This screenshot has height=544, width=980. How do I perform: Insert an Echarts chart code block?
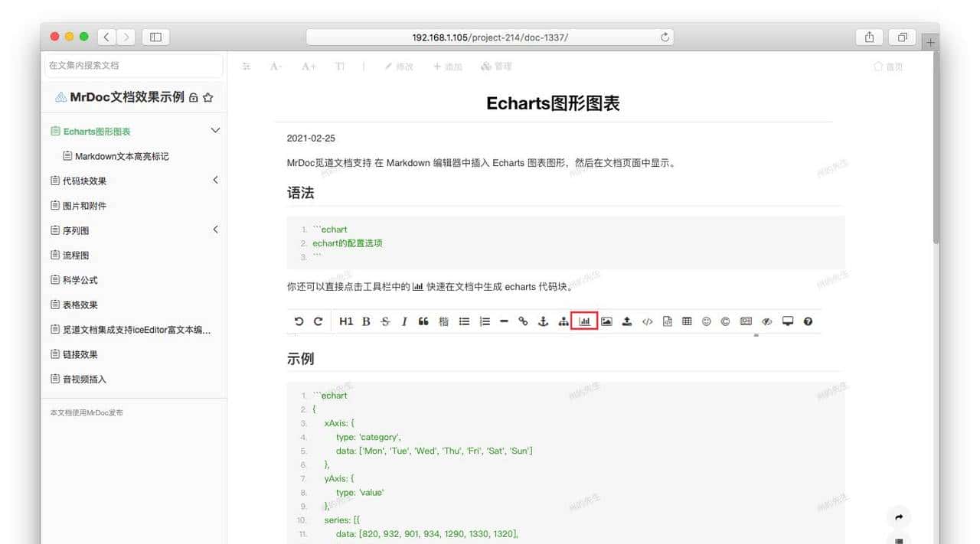click(584, 321)
